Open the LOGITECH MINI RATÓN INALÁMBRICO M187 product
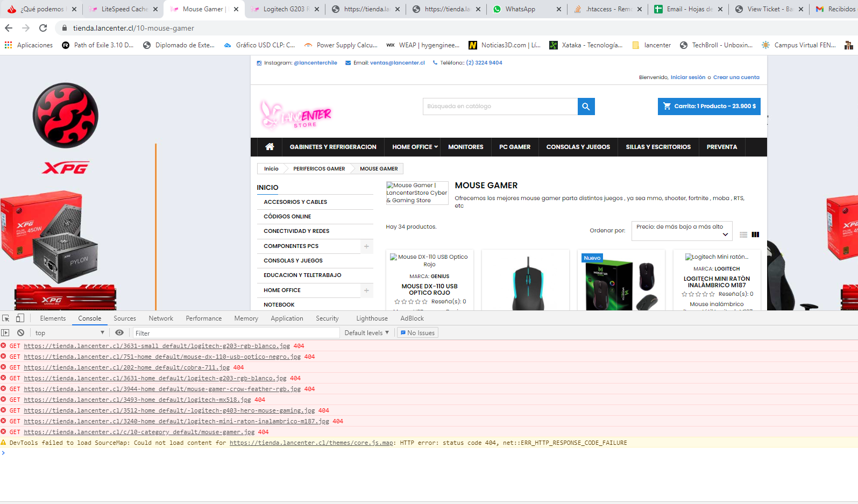This screenshot has width=858, height=504. pyautogui.click(x=717, y=282)
